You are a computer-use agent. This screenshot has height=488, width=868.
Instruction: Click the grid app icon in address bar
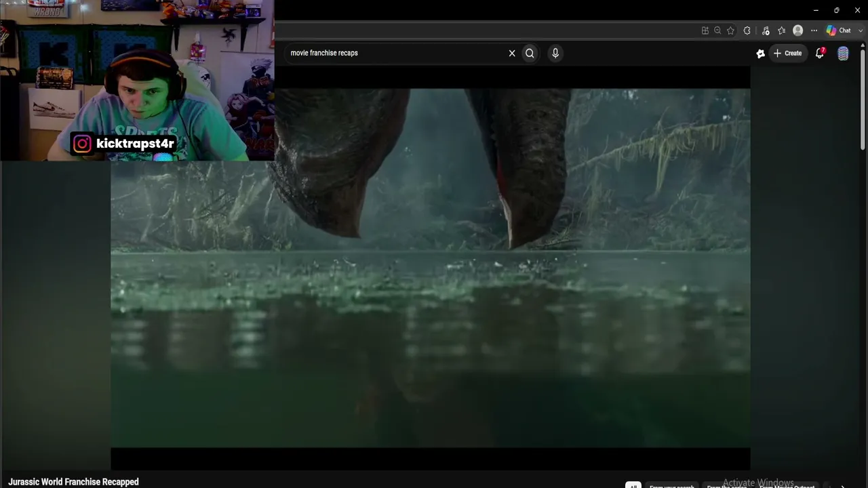(705, 30)
